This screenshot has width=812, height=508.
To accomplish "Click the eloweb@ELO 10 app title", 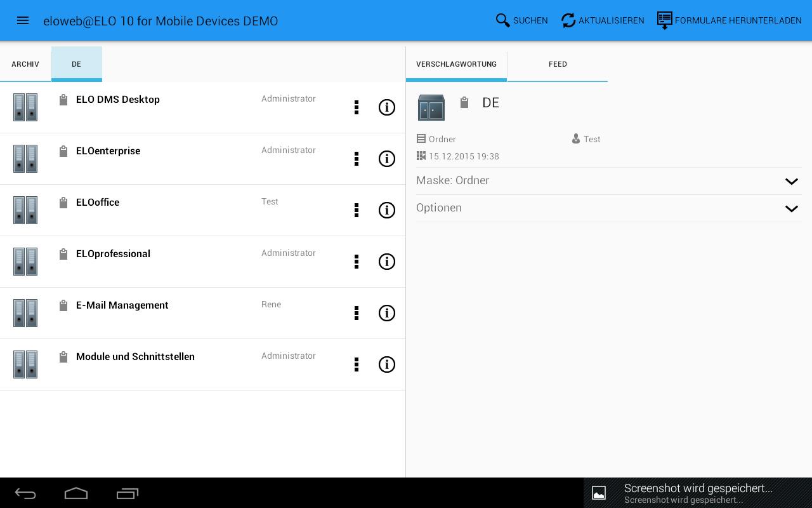I will click(x=160, y=21).
